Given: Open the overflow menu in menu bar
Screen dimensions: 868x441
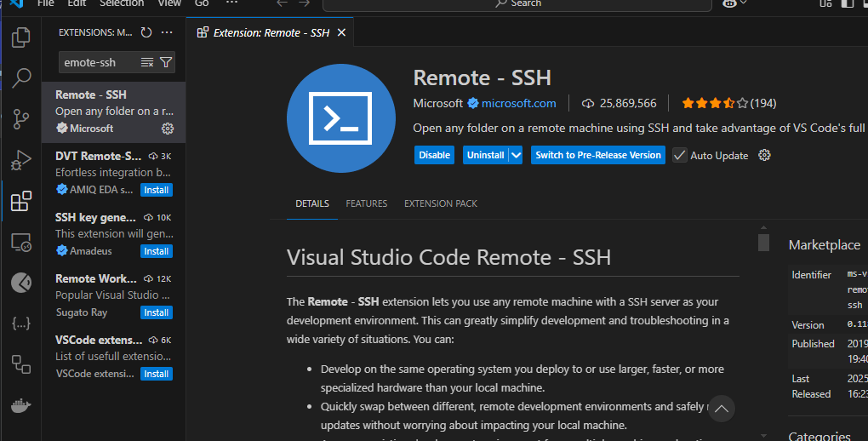Looking at the screenshot, I should point(232,3).
